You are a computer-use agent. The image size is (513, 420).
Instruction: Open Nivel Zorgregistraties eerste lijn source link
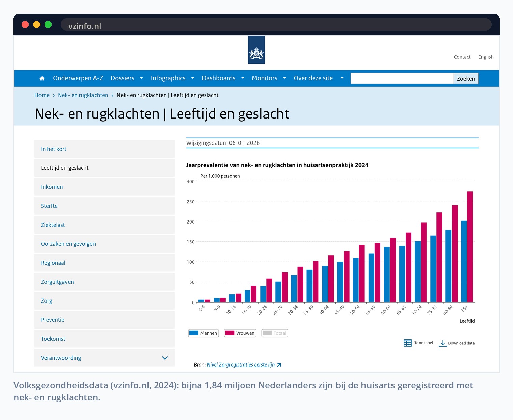[x=241, y=365]
